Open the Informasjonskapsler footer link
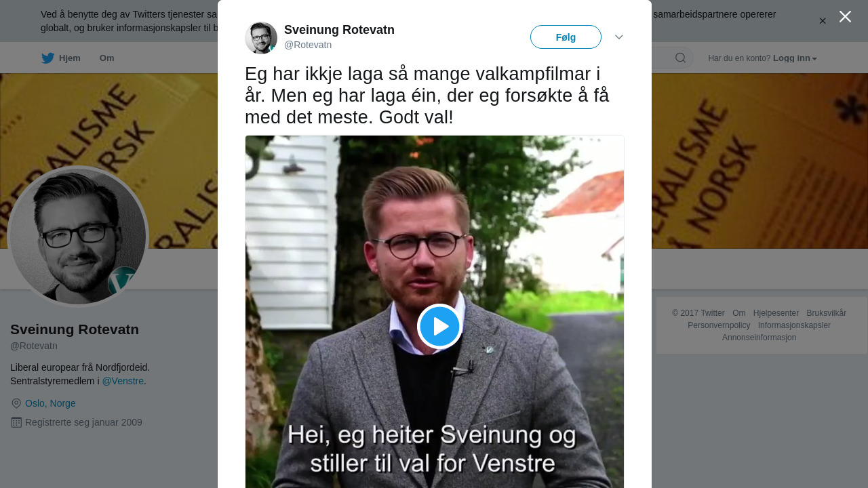The image size is (868, 488). tap(794, 325)
